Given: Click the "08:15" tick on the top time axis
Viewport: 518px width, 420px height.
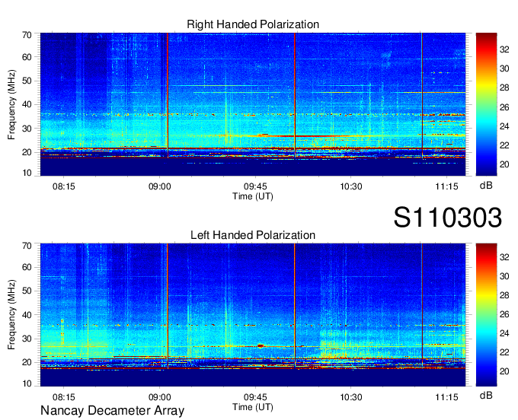Looking at the screenshot, I should (64, 186).
